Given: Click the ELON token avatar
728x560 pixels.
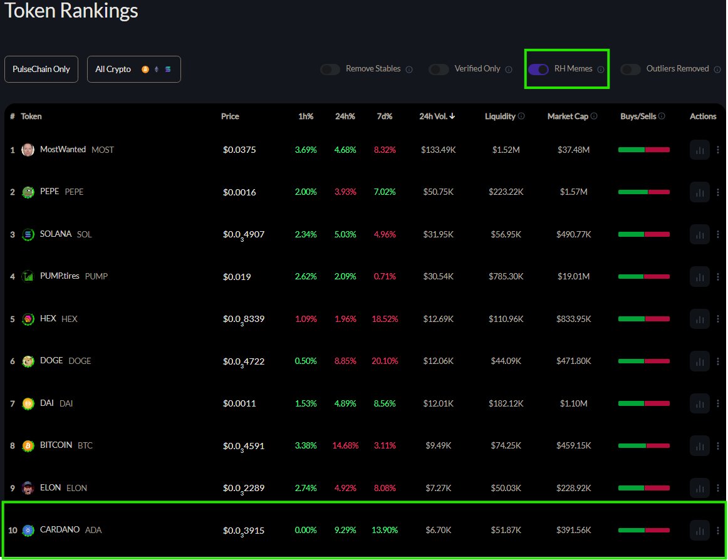Looking at the screenshot, I should point(28,488).
